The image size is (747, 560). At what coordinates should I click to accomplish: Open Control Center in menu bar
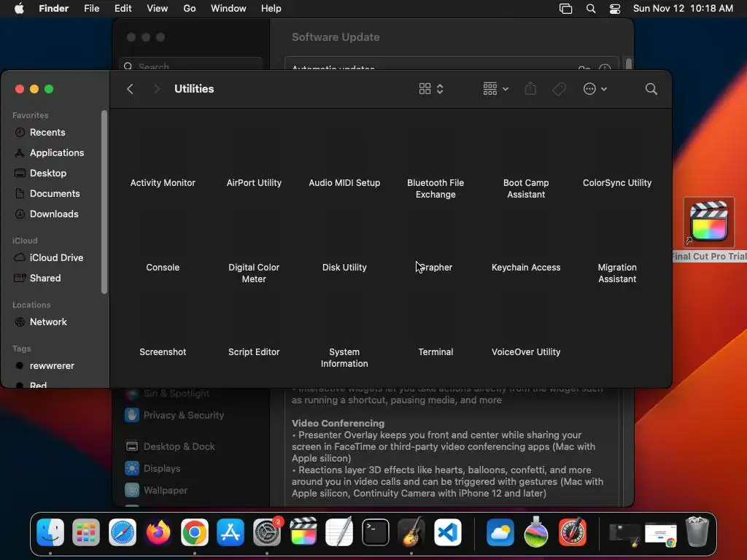[x=615, y=9]
